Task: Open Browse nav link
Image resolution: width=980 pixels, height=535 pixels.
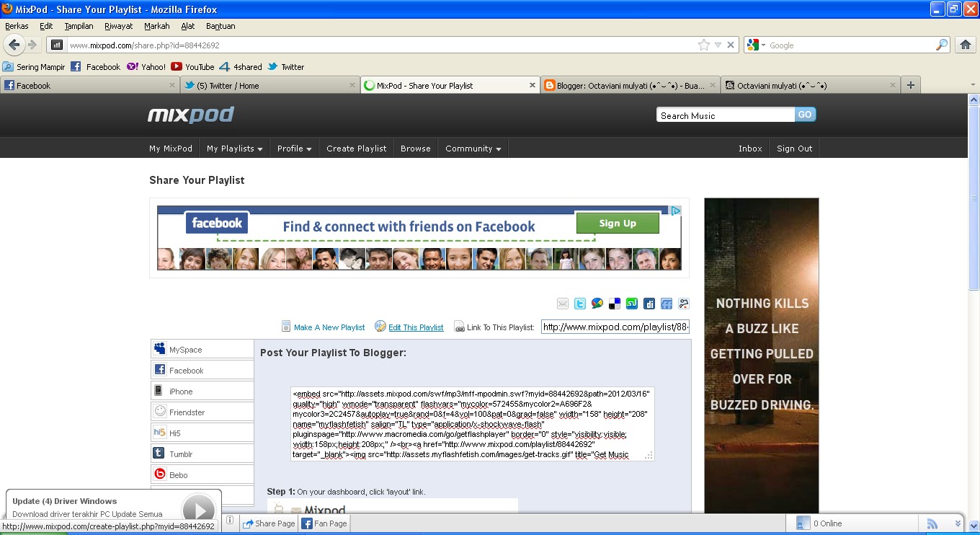Action: 416,149
